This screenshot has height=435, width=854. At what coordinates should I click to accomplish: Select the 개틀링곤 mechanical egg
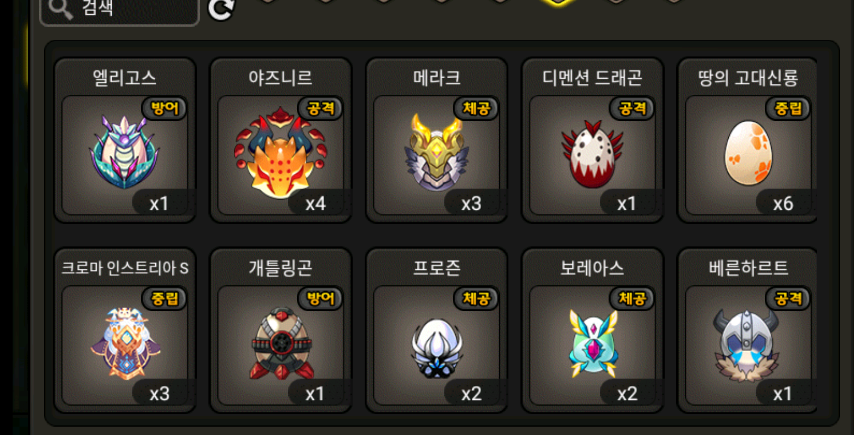coord(280,343)
